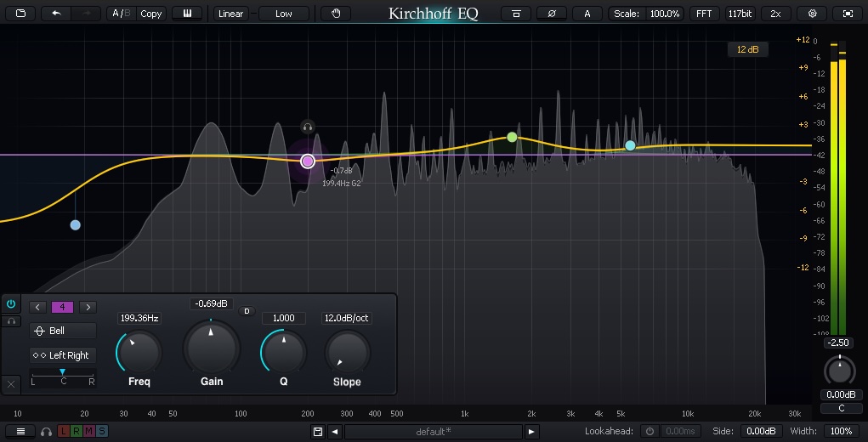Image resolution: width=868 pixels, height=442 pixels.
Task: Select the cyan band node near 5.5k
Action: [x=630, y=145]
